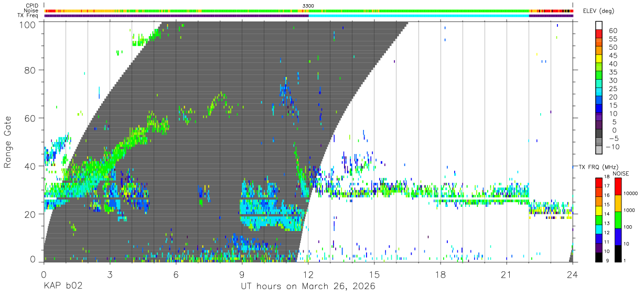Pick the yellow swatch in the TX FRQ legend
Viewport: 644px width, 297px height.
(x=599, y=210)
